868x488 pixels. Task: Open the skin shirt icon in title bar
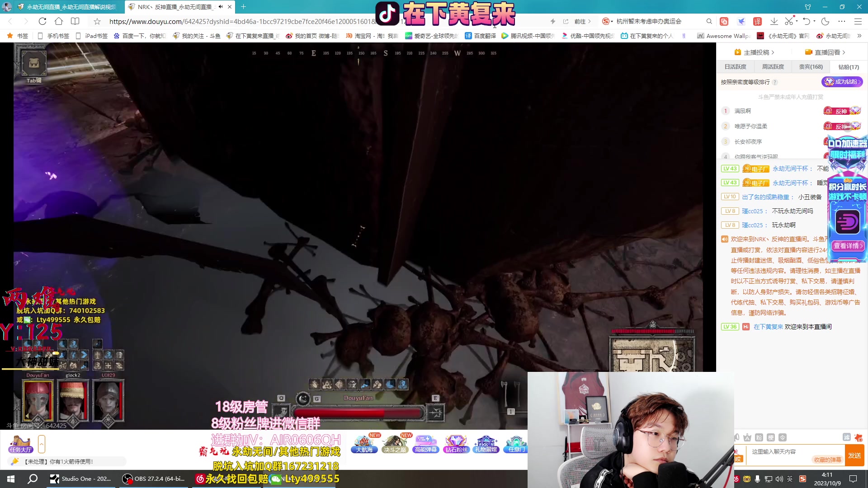pyautogui.click(x=808, y=7)
